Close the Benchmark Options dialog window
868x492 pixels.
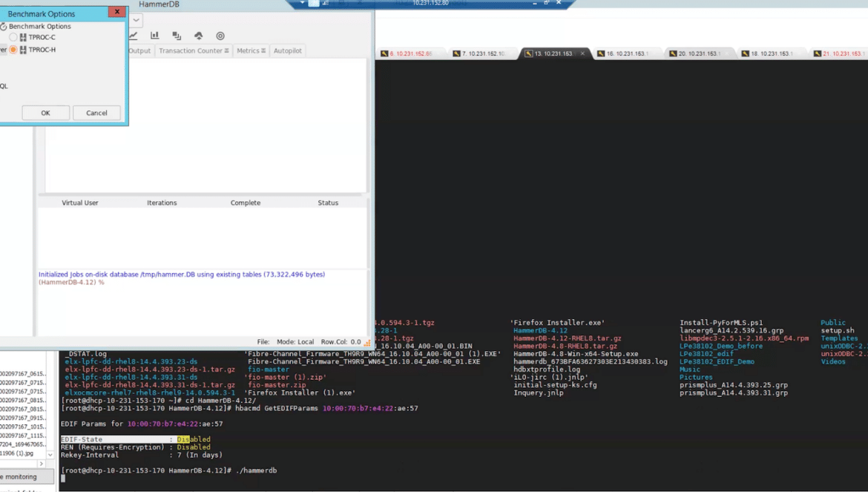pyautogui.click(x=116, y=12)
